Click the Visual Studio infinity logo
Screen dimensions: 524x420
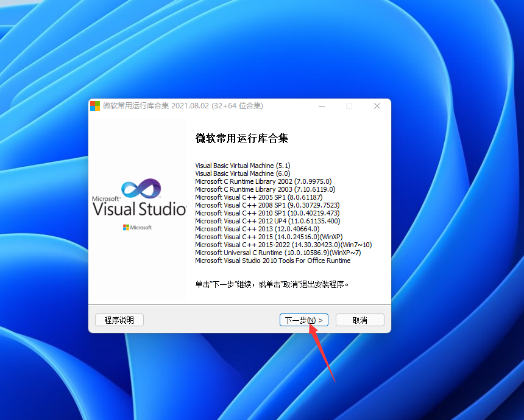141,188
